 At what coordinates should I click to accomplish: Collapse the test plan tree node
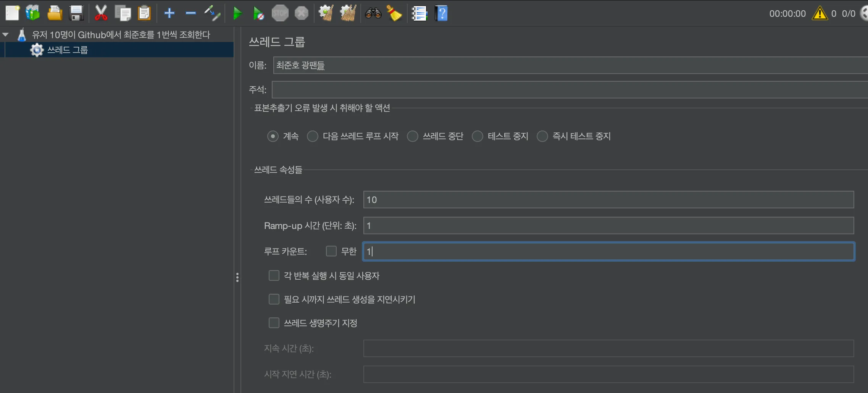click(5, 35)
